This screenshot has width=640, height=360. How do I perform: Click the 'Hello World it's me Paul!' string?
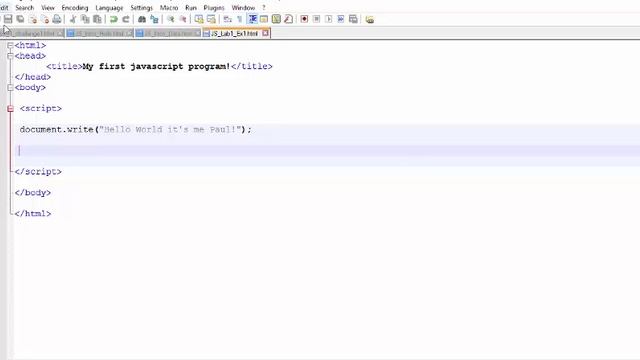170,130
